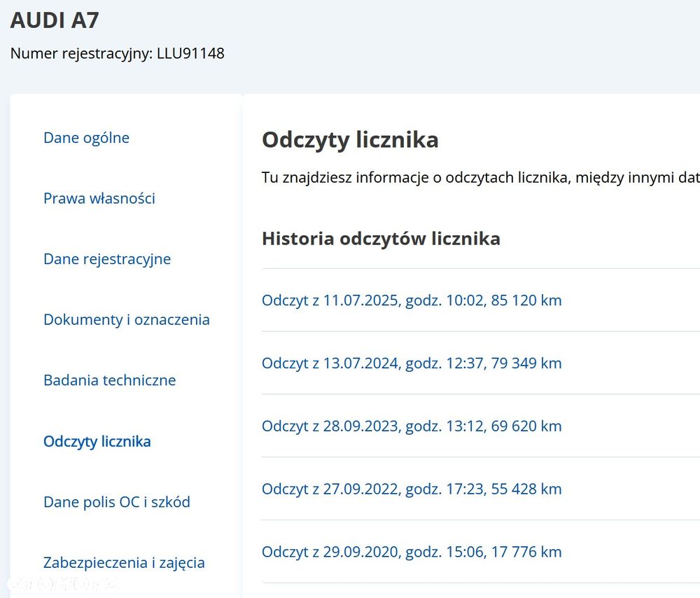Open Dokumenty i oznaczenia section
The image size is (700, 598).
point(127,320)
